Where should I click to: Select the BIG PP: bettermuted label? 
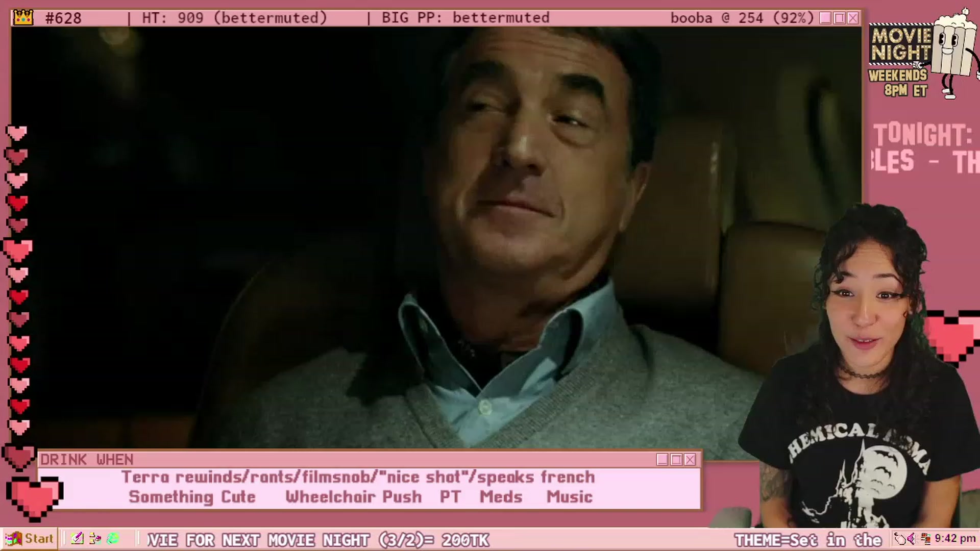tap(465, 18)
